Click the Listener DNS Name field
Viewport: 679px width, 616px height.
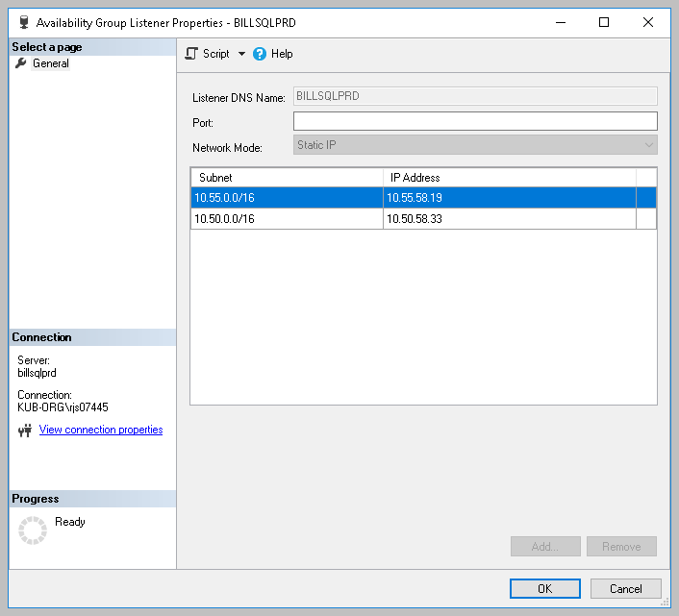click(x=475, y=96)
